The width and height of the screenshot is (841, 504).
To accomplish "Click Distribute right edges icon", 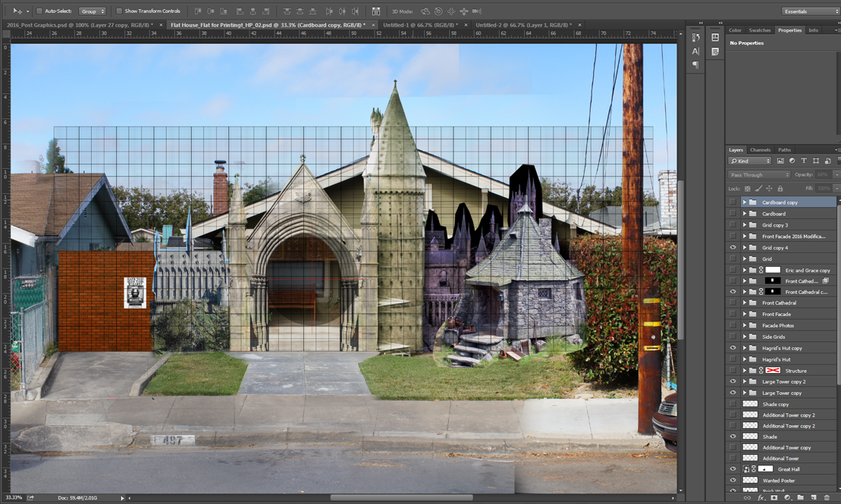I will pos(355,11).
